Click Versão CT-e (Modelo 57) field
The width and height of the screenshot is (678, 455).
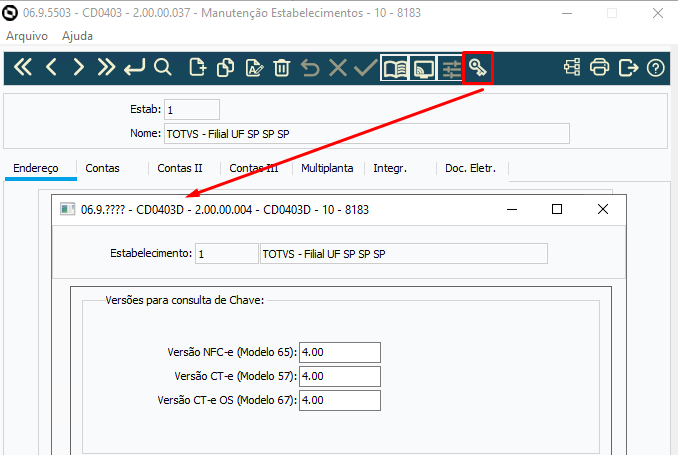[x=340, y=376]
